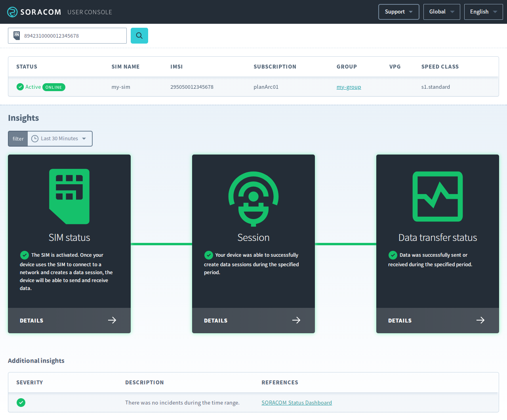Click the arrow in Session details
Image resolution: width=507 pixels, height=420 pixels.
(x=296, y=320)
